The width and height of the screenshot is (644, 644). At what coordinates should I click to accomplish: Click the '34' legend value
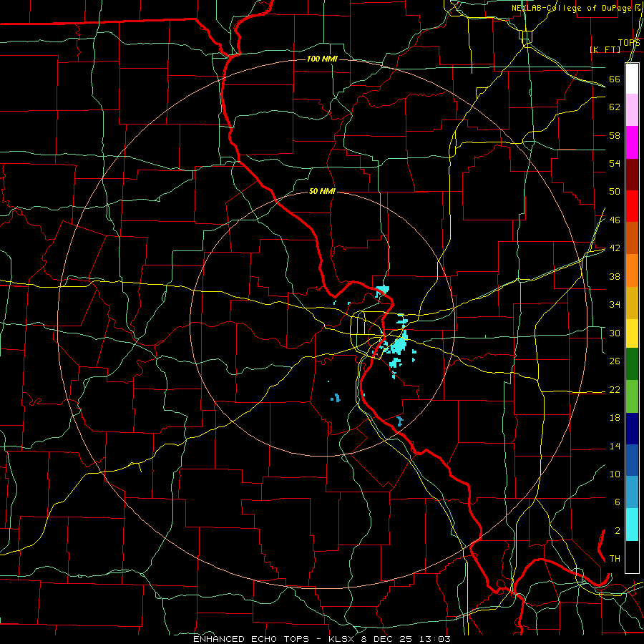(615, 304)
